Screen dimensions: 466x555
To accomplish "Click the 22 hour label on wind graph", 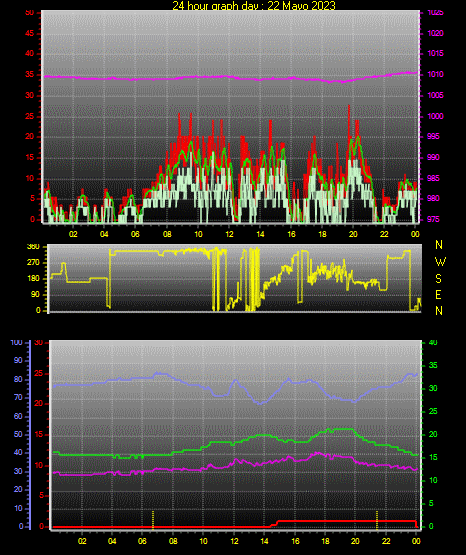I will tap(384, 234).
